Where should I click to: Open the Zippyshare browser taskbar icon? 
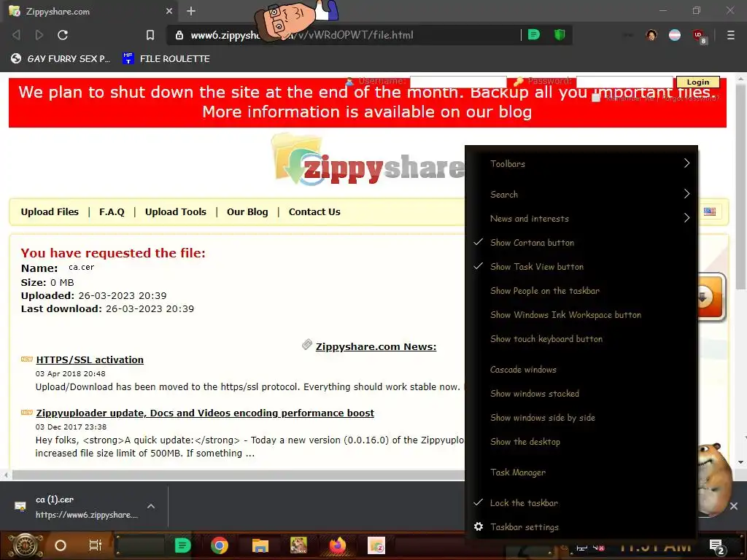(376, 545)
